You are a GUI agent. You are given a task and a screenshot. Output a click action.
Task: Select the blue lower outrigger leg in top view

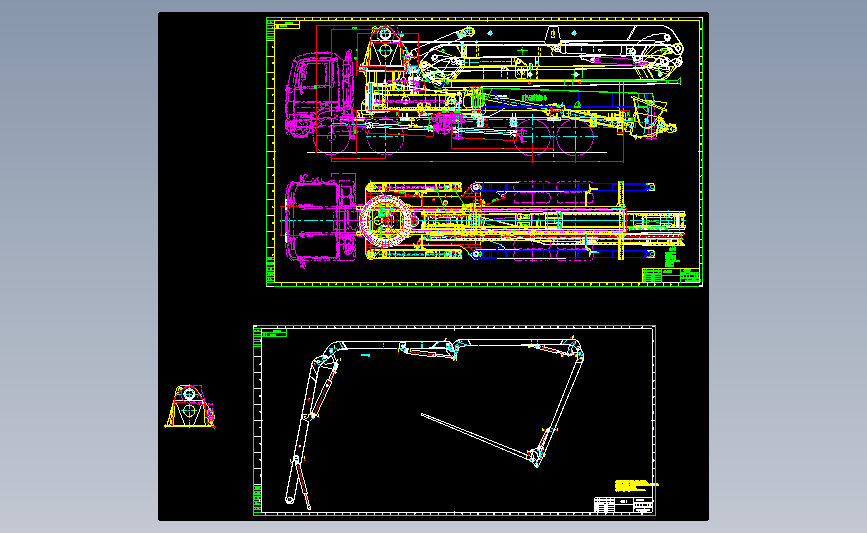pos(562,254)
